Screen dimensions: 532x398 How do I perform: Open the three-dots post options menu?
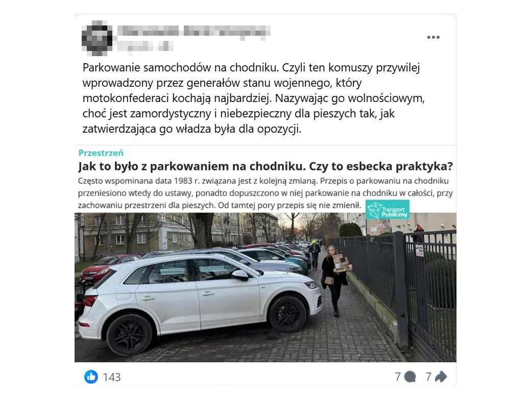(433, 37)
